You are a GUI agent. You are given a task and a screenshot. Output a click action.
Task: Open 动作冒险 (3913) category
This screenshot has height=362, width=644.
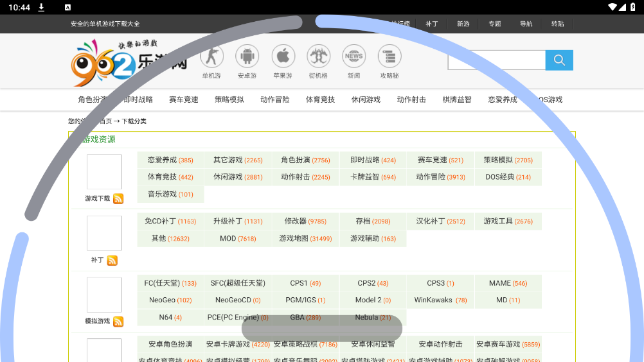pos(440,177)
